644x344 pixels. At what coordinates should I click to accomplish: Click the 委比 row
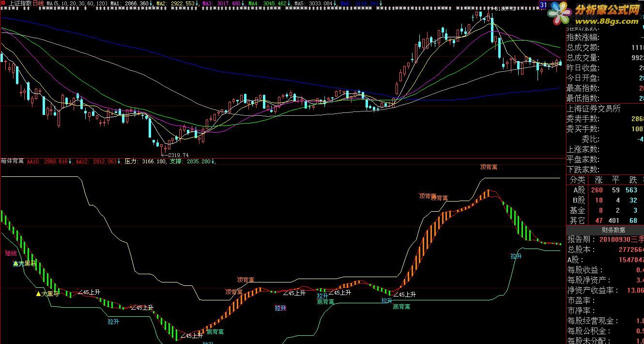[x=605, y=139]
